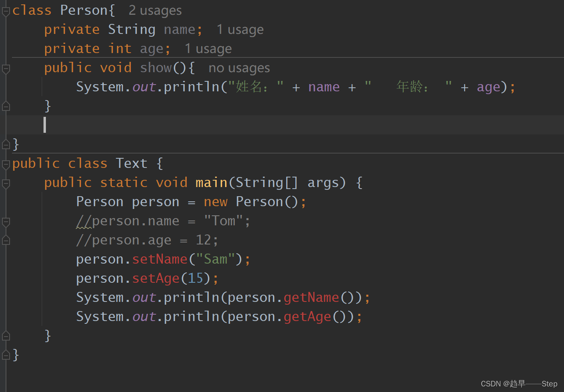Click 'Person' class name in its declaration

click(x=84, y=10)
